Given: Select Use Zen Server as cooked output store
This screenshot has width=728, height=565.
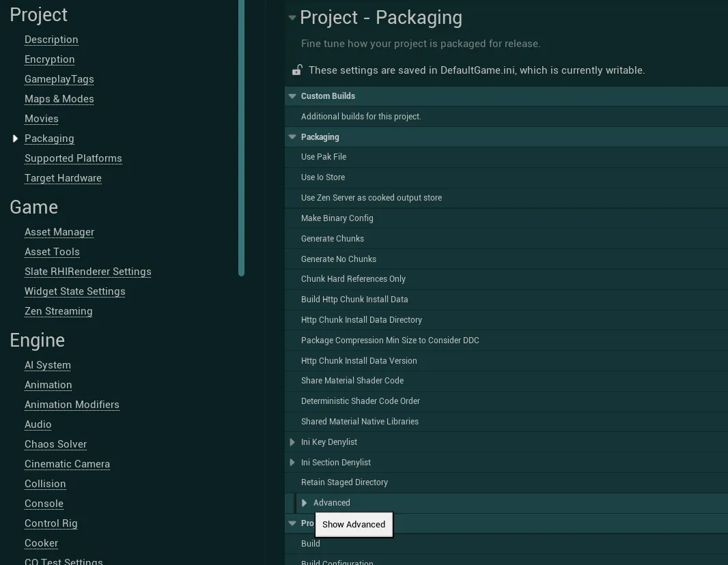Looking at the screenshot, I should pyautogui.click(x=506, y=198).
